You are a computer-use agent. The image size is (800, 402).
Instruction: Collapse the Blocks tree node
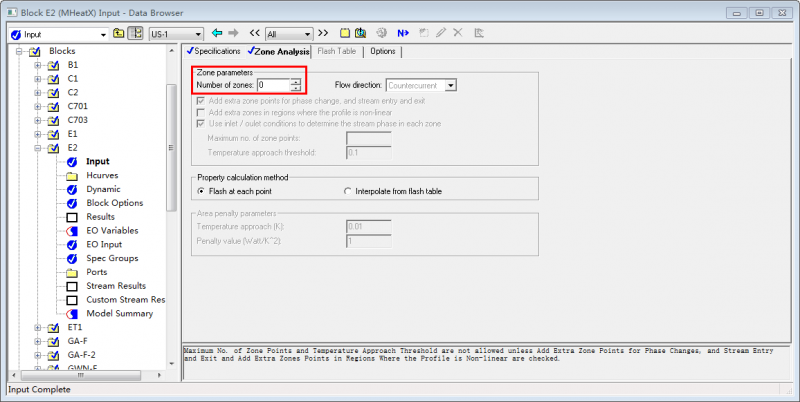point(19,51)
